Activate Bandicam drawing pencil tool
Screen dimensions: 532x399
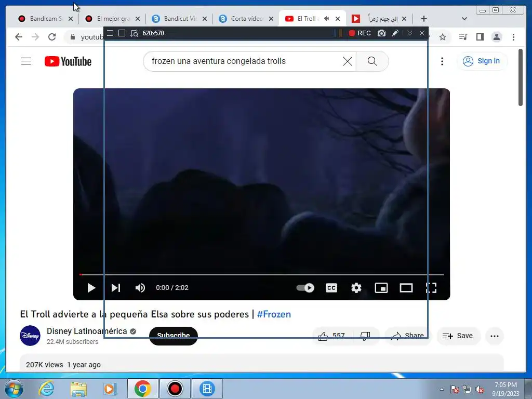(395, 33)
